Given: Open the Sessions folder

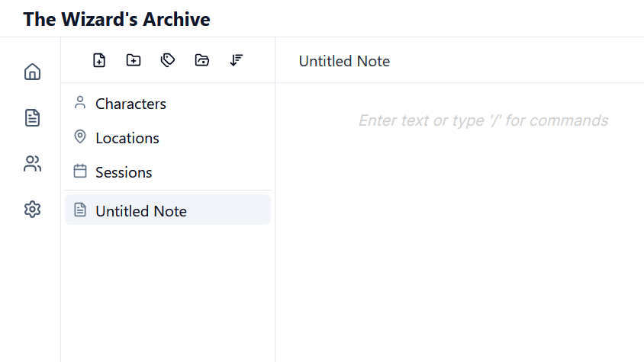Looking at the screenshot, I should tap(124, 172).
